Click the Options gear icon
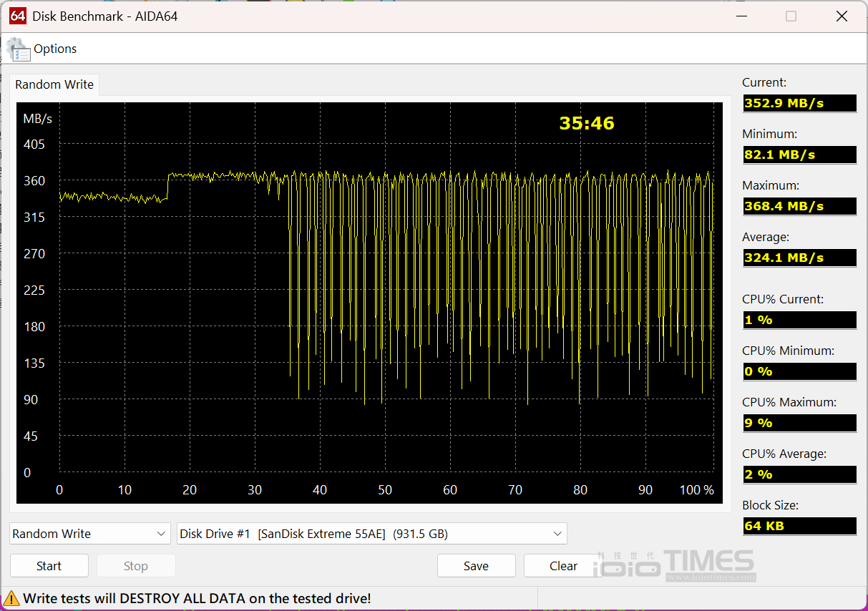 pyautogui.click(x=18, y=49)
